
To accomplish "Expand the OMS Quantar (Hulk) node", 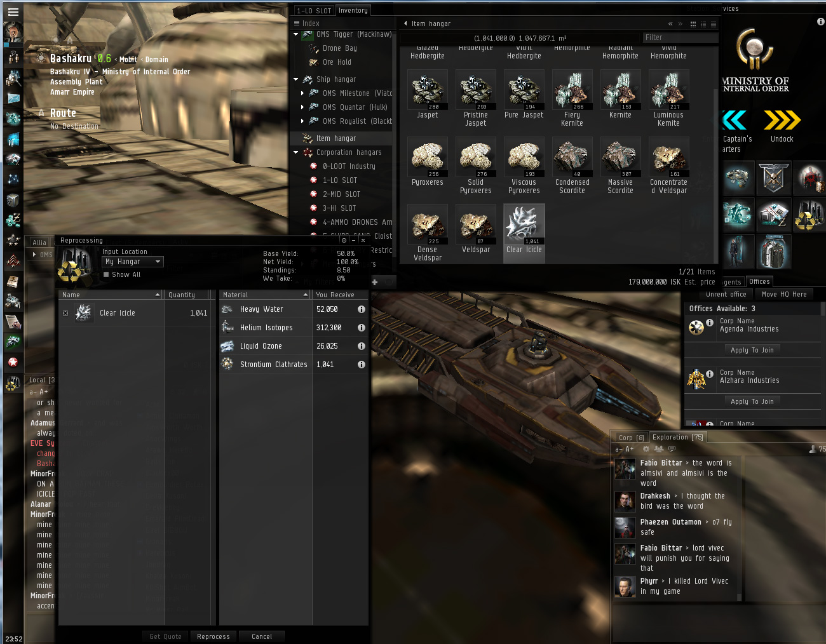I will point(302,107).
